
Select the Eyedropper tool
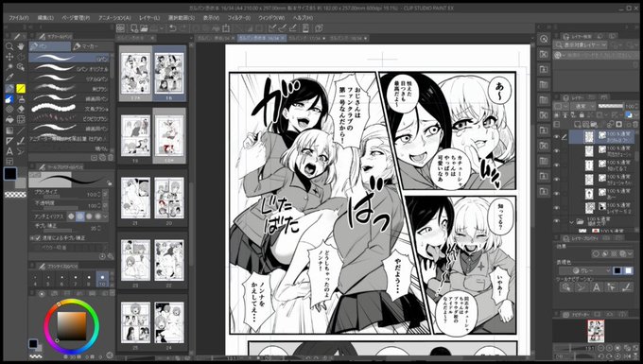pos(9,78)
